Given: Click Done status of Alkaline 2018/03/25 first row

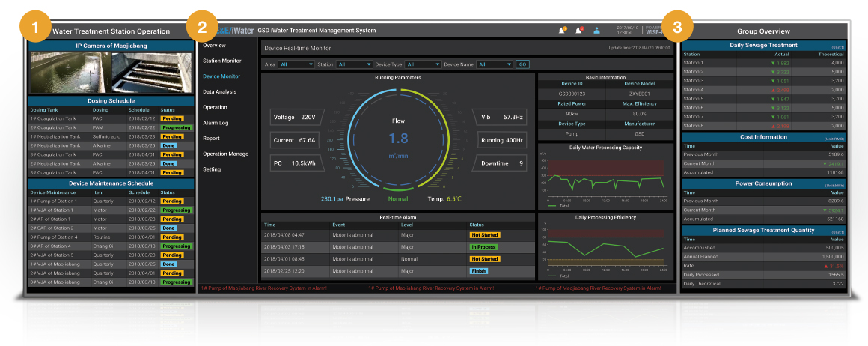Looking at the screenshot, I should click(x=168, y=145).
